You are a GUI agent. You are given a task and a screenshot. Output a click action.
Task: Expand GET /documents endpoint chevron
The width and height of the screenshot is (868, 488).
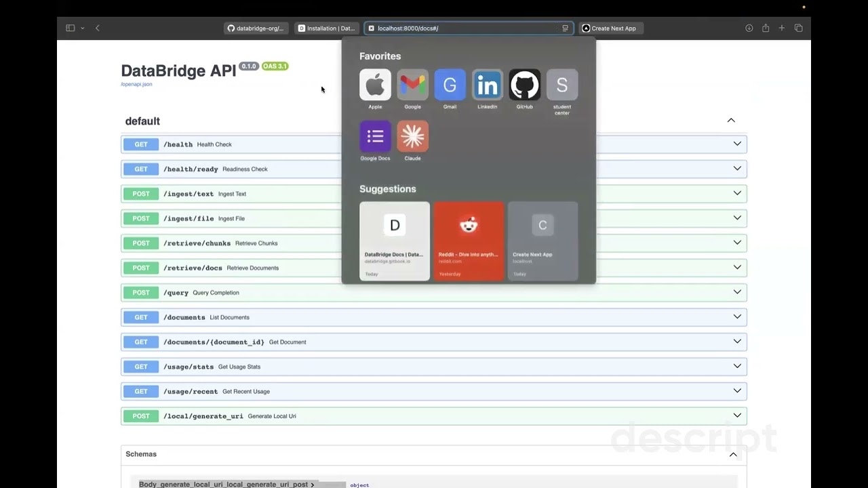pyautogui.click(x=737, y=317)
